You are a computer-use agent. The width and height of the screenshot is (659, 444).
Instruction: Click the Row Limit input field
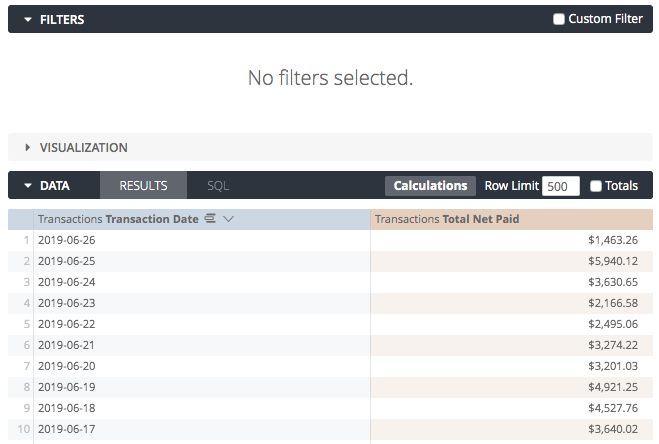[561, 186]
